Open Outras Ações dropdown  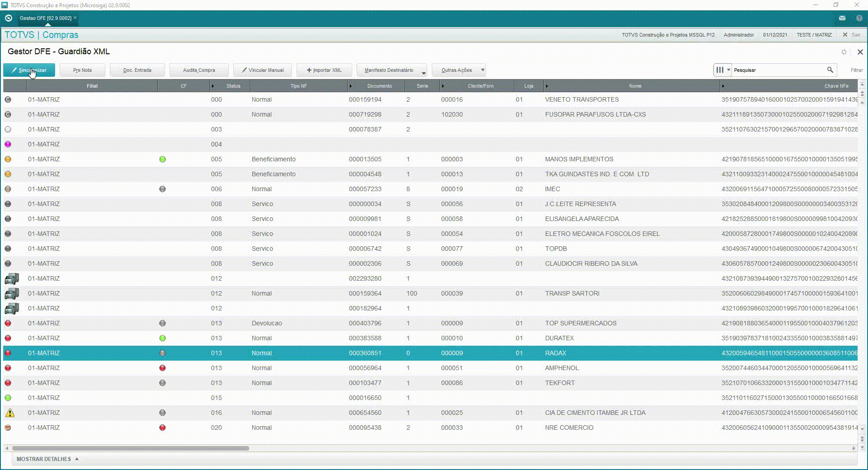pos(459,70)
